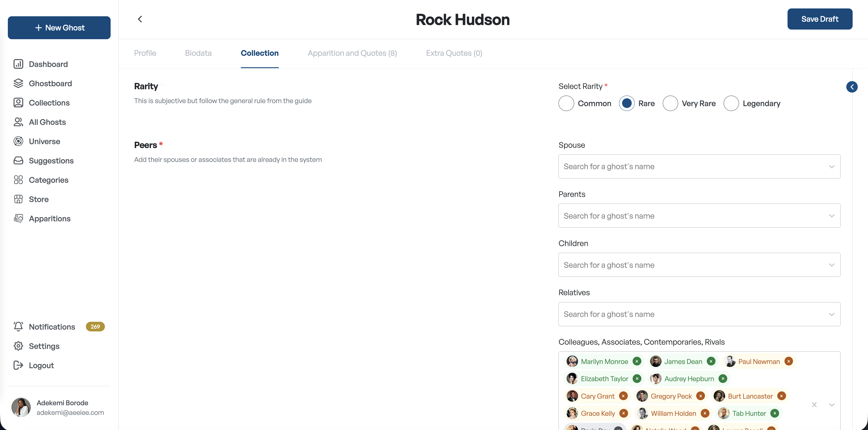Click the Ghostboard layers icon
This screenshot has width=868, height=430.
coord(18,83)
